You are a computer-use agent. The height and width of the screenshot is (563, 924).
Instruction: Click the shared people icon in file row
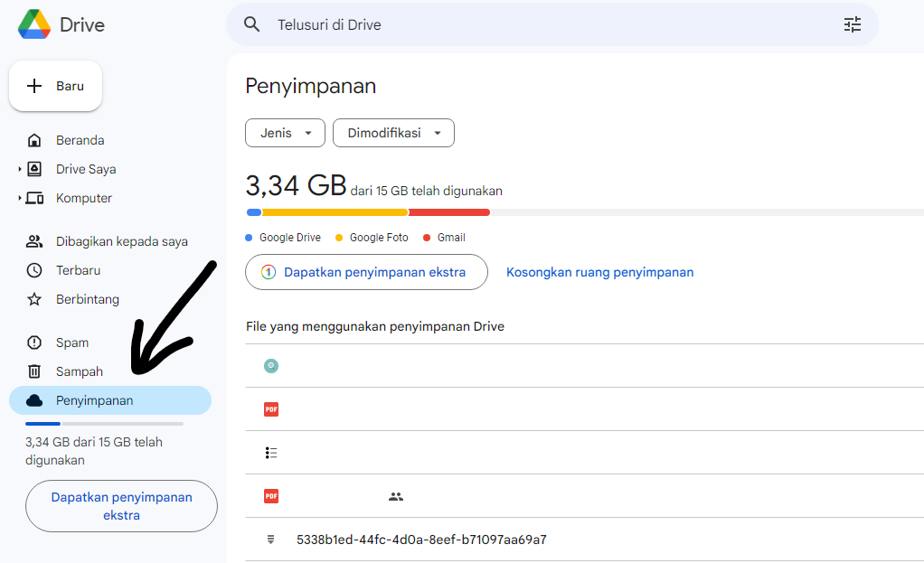click(396, 496)
